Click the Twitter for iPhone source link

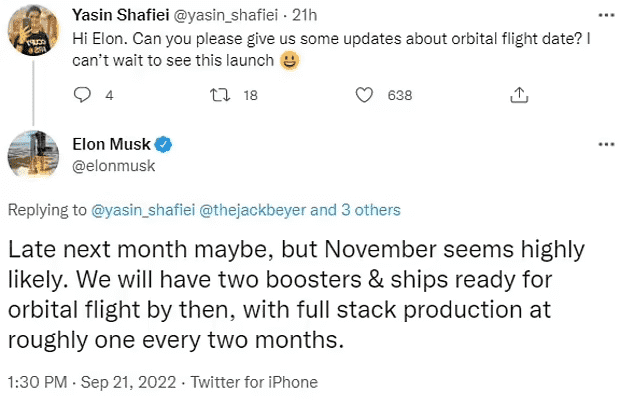(253, 382)
